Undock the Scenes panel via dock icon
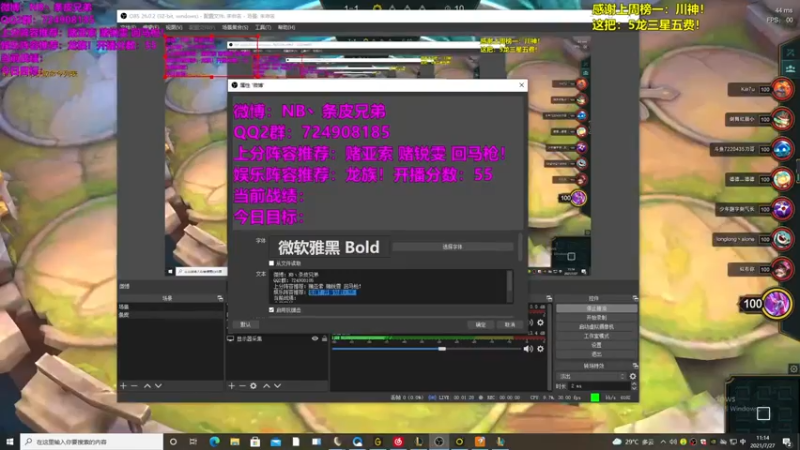Viewport: 800px width, 450px height. 220,298
